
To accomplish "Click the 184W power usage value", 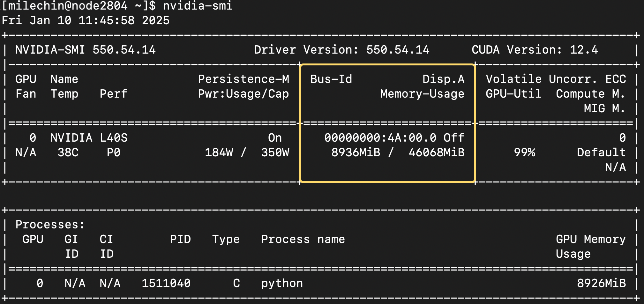I will (219, 152).
